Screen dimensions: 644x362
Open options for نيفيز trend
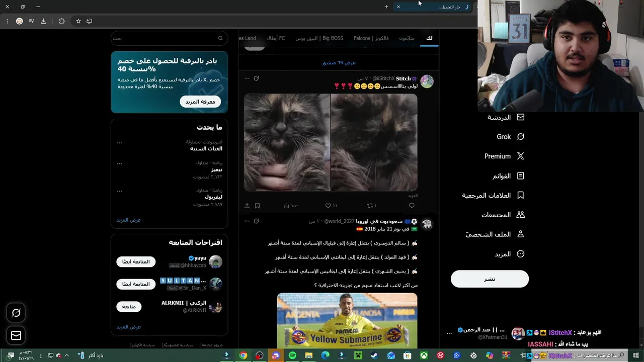120,163
